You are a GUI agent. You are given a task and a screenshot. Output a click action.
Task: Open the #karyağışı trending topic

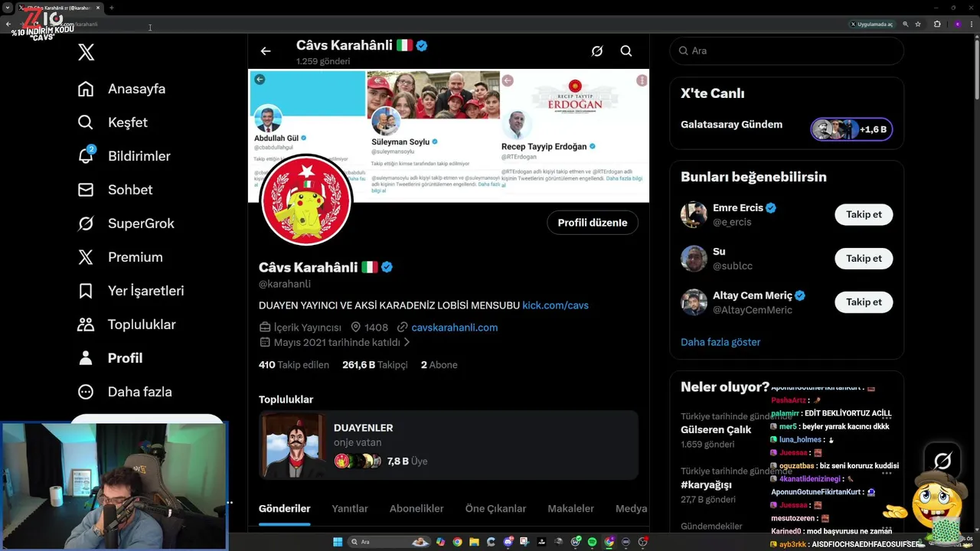[706, 485]
